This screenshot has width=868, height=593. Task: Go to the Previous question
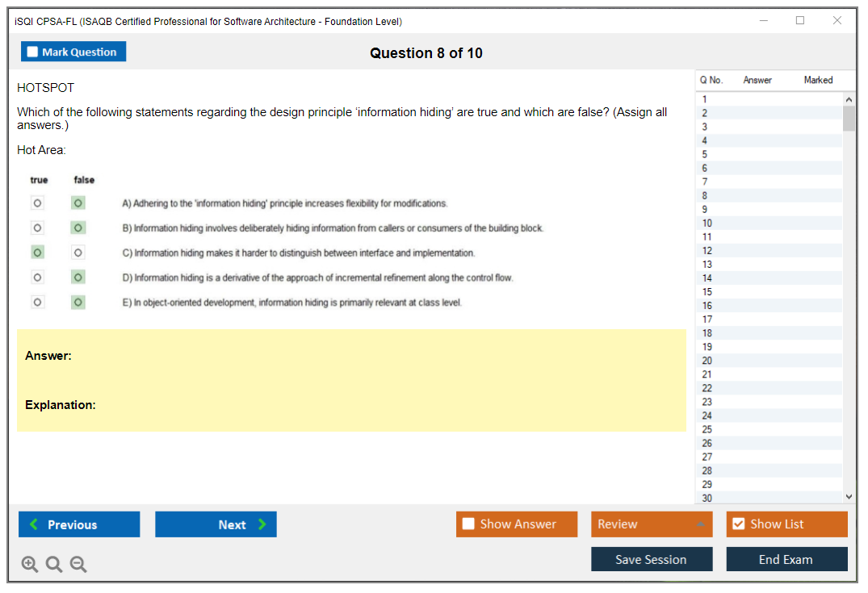[79, 524]
